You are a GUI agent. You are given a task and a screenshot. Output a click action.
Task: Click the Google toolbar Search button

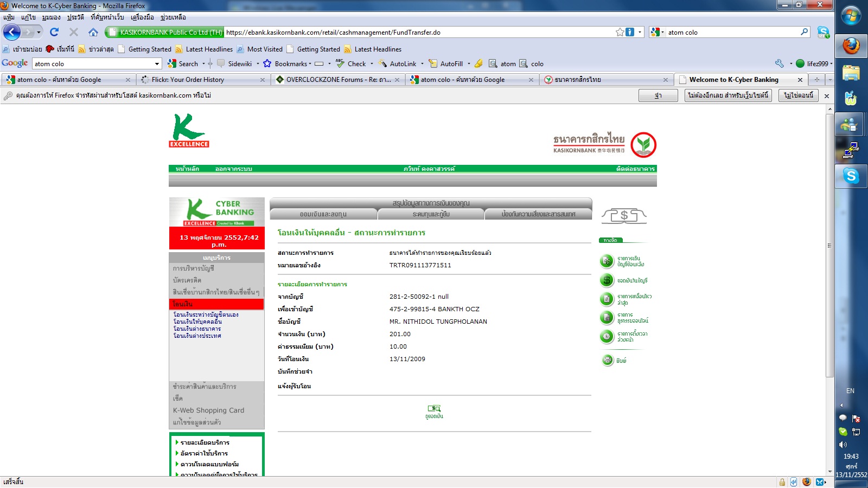183,63
